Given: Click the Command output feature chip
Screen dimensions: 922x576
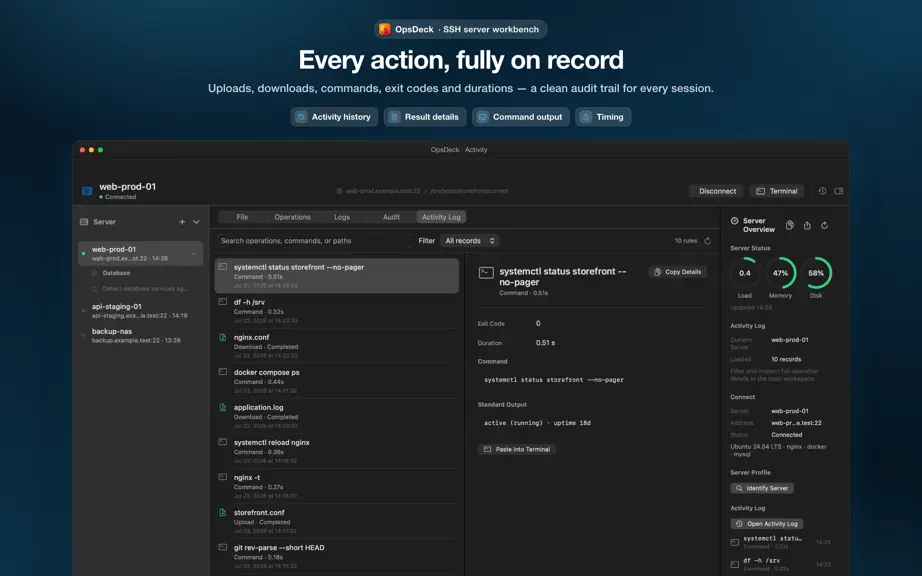Looking at the screenshot, I should (x=520, y=117).
